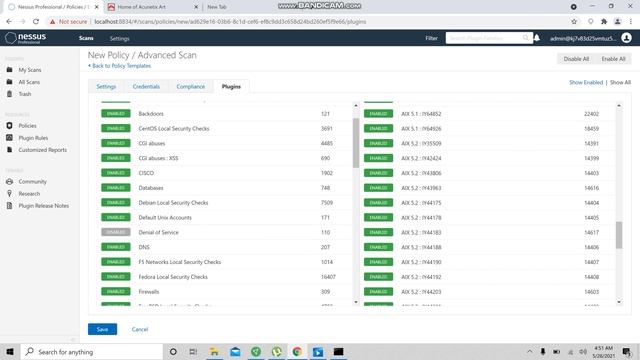The image size is (640, 360).
Task: Click the Windows search box
Action: click(92, 351)
